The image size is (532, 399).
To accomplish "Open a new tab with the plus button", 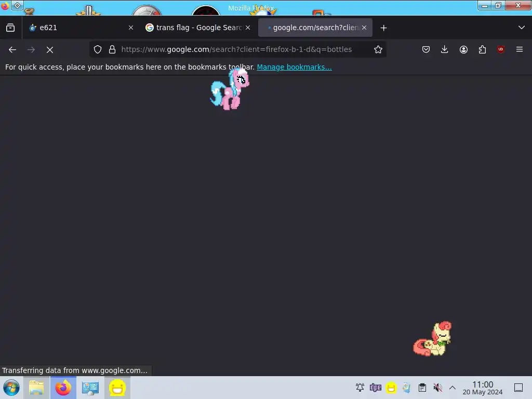I will click(384, 28).
